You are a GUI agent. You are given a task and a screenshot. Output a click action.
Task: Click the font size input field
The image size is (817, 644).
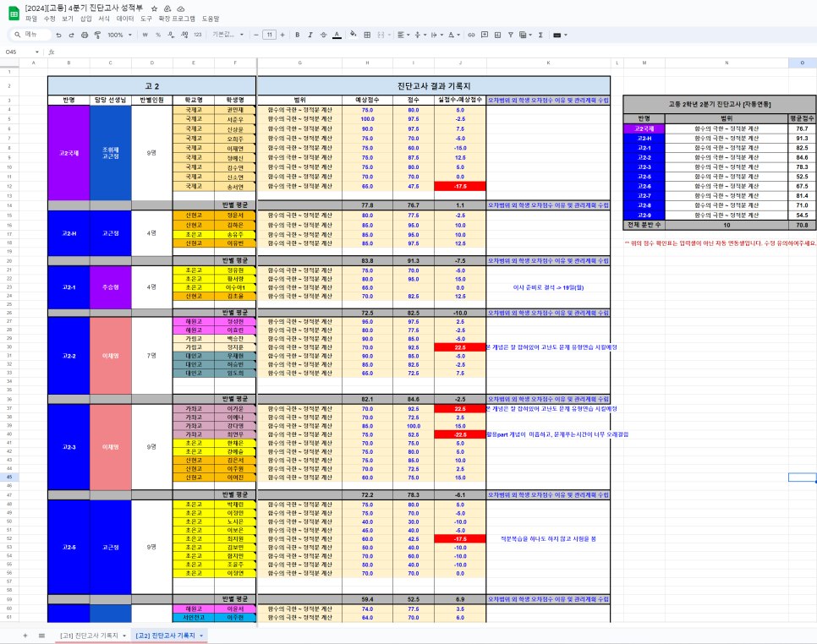click(x=270, y=35)
